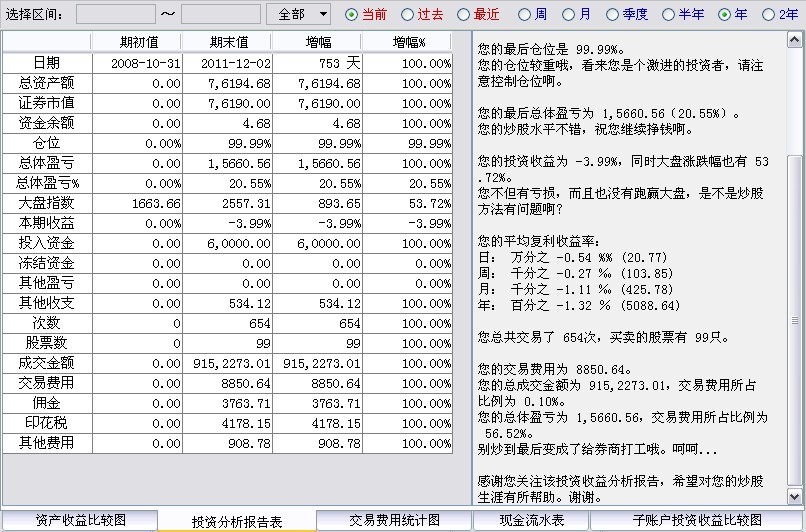Click the 增幅% column header
The height and width of the screenshot is (532, 806).
pyautogui.click(x=408, y=42)
